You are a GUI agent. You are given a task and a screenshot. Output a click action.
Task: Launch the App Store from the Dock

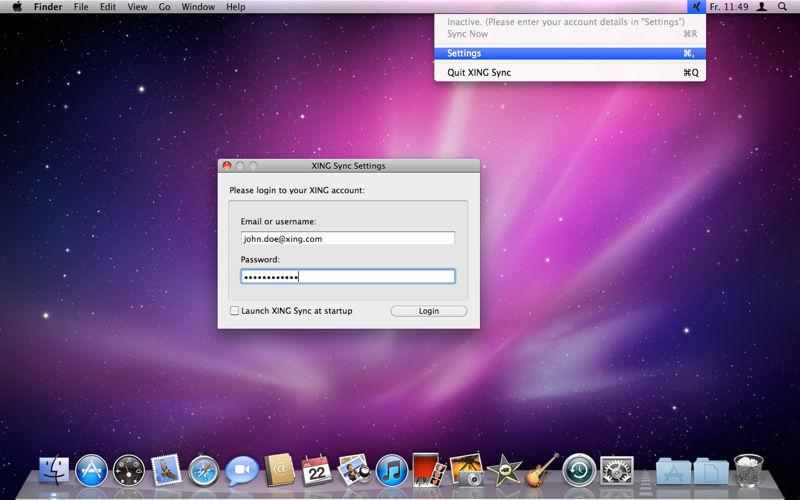92,470
